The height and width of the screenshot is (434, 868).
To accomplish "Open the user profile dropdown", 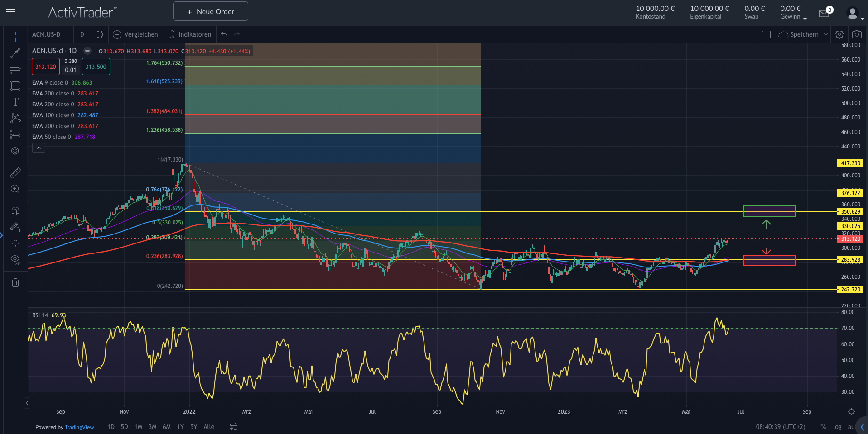I will [854, 14].
